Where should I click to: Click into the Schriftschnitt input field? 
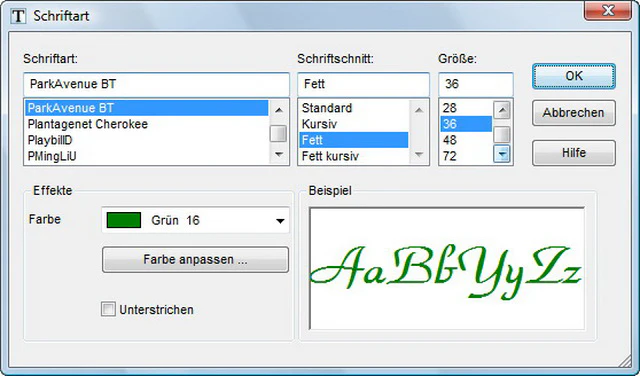coord(363,84)
